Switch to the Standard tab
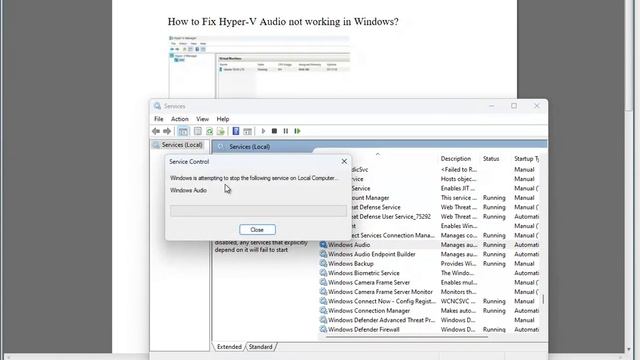The image size is (640, 360). [x=260, y=347]
